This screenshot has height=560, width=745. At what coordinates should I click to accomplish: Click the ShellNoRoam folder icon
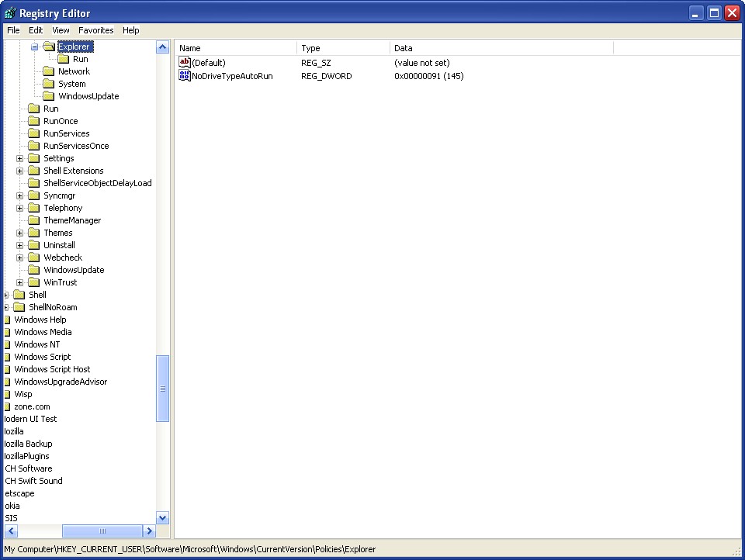(19, 307)
